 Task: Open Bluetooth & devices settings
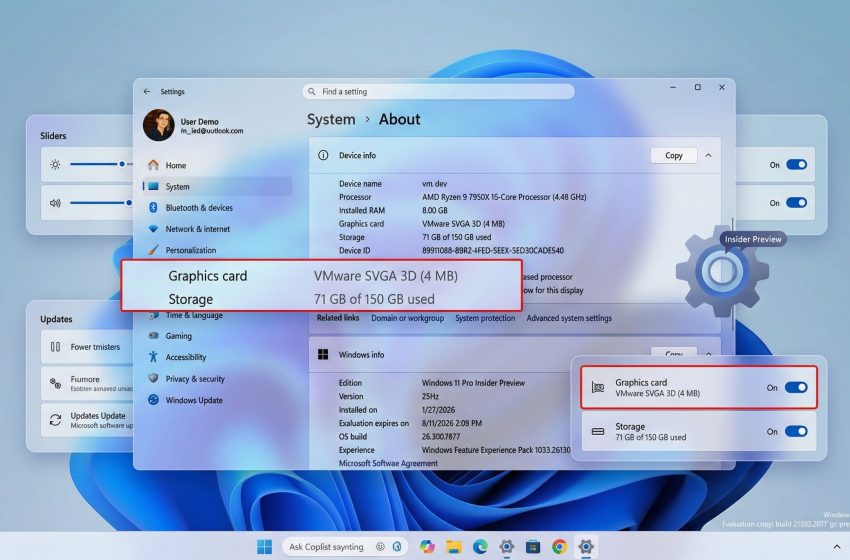[217, 208]
